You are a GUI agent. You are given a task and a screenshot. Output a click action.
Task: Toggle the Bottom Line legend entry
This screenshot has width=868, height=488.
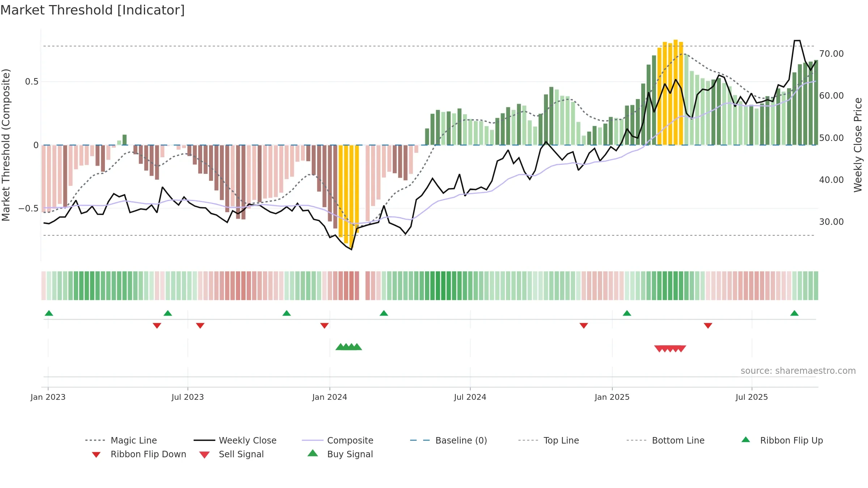click(x=665, y=440)
